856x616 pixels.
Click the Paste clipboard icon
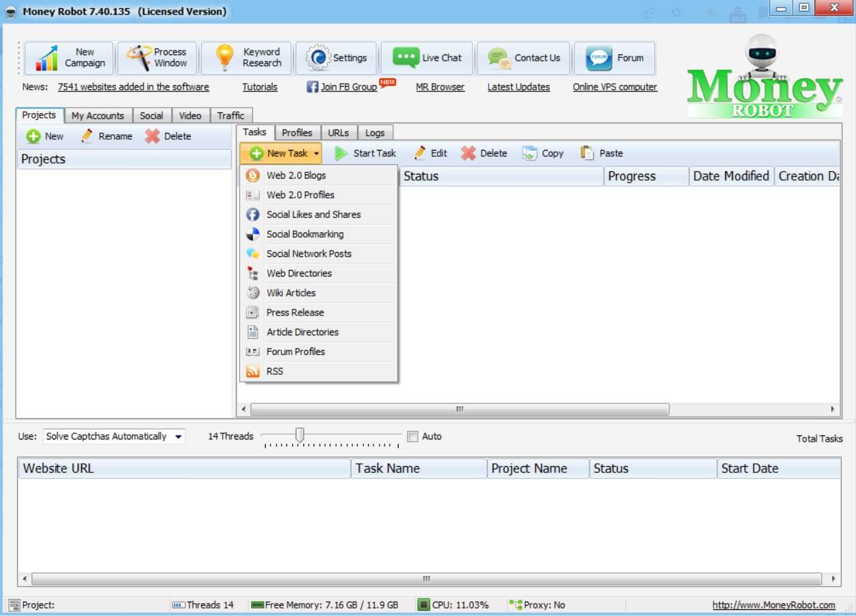pos(587,153)
